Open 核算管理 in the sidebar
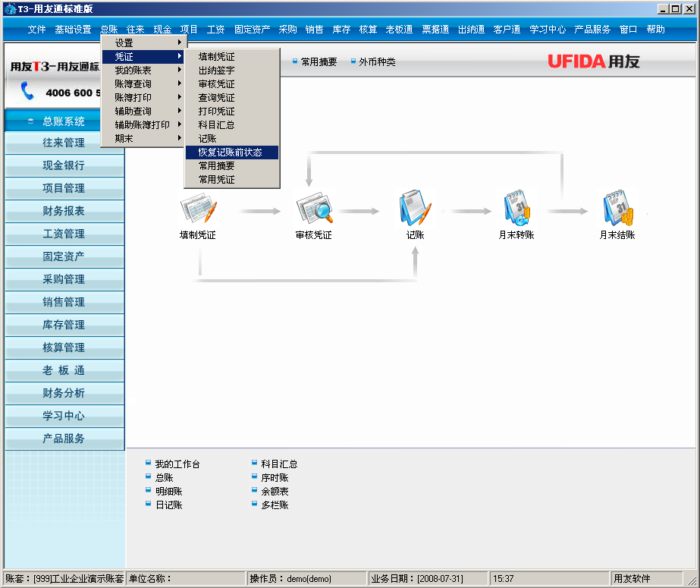 point(64,347)
